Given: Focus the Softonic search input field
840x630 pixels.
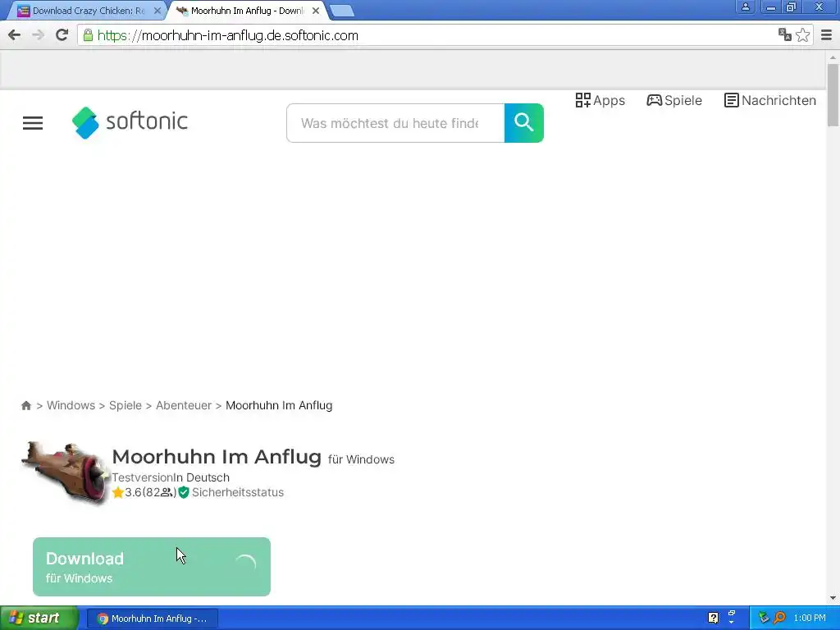Looking at the screenshot, I should [395, 123].
